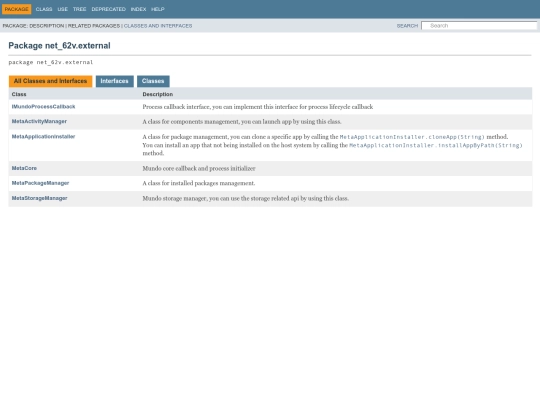The height and width of the screenshot is (405, 540).
Task: Follow the MetaApplicationInstaller.cloneApp(String) method link
Action: [x=412, y=137]
